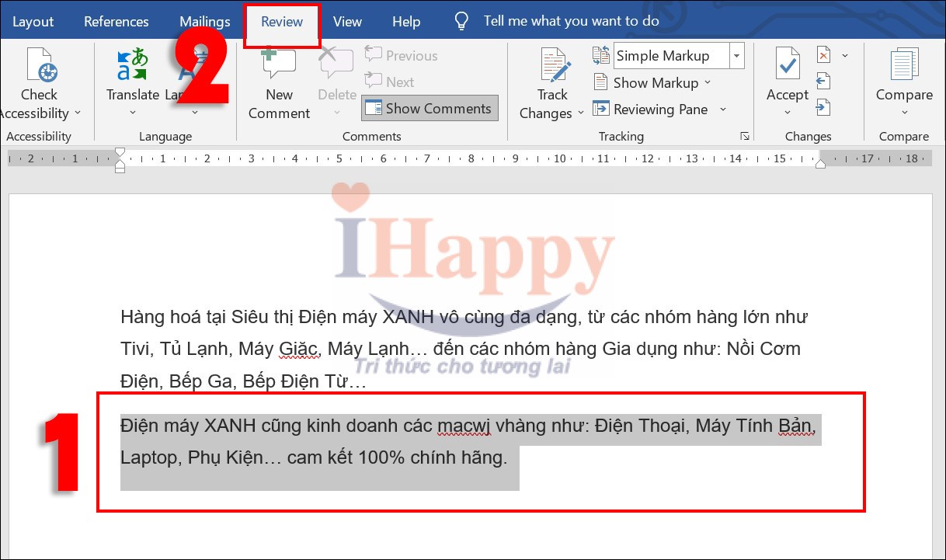Click the Simple Markup text field
Image resolution: width=946 pixels, height=560 pixels.
[x=671, y=56]
